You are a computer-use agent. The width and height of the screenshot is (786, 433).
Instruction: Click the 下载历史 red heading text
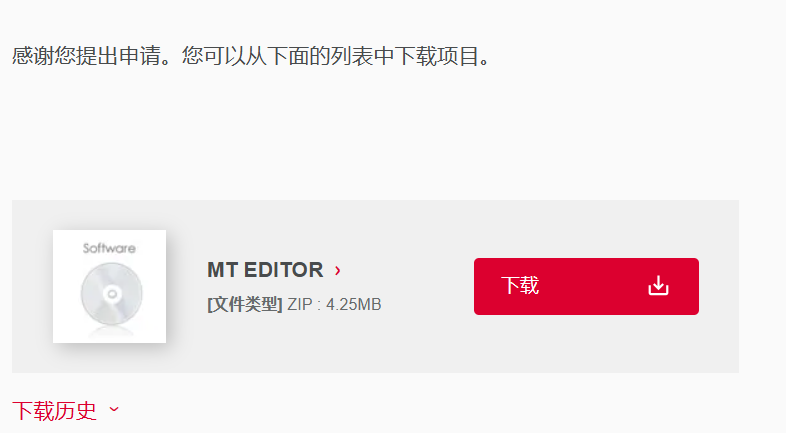[54, 410]
